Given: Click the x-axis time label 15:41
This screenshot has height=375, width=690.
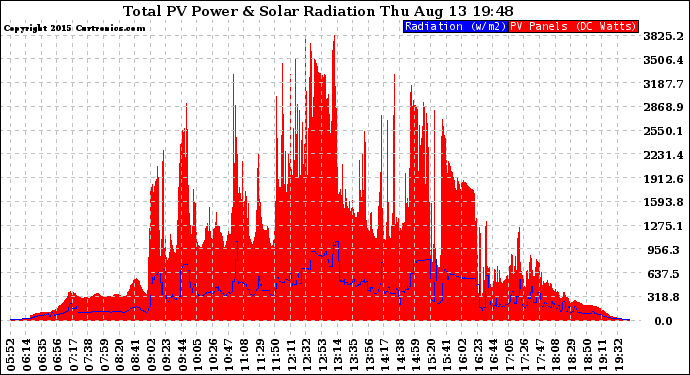Looking at the screenshot, I should pos(446,355).
